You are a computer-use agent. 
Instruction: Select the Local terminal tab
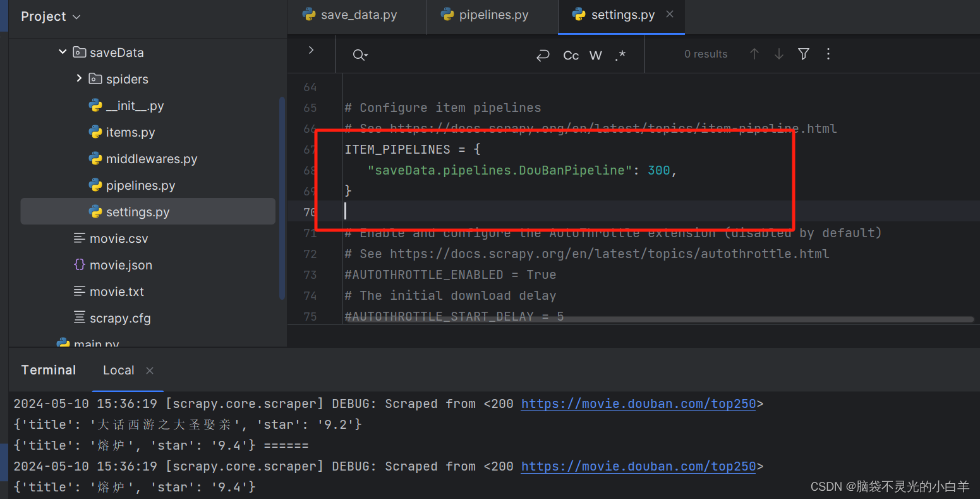pyautogui.click(x=119, y=370)
